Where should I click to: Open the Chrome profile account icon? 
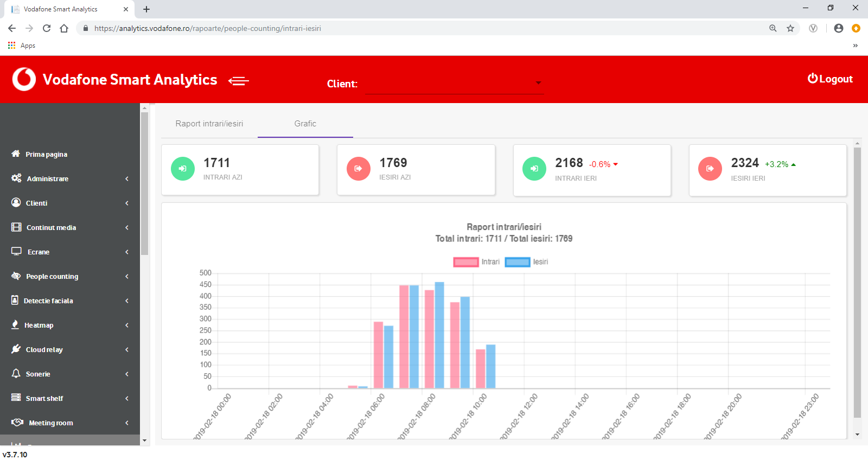tap(839, 28)
